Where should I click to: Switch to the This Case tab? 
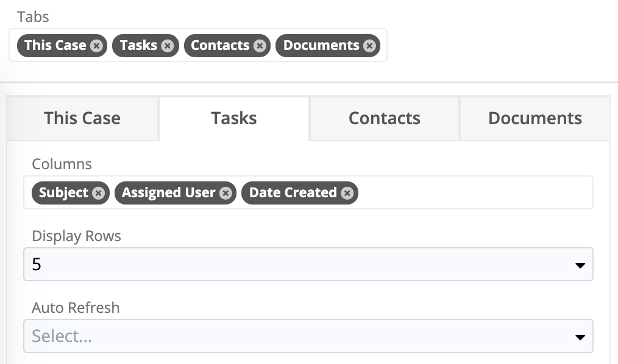pos(82,118)
